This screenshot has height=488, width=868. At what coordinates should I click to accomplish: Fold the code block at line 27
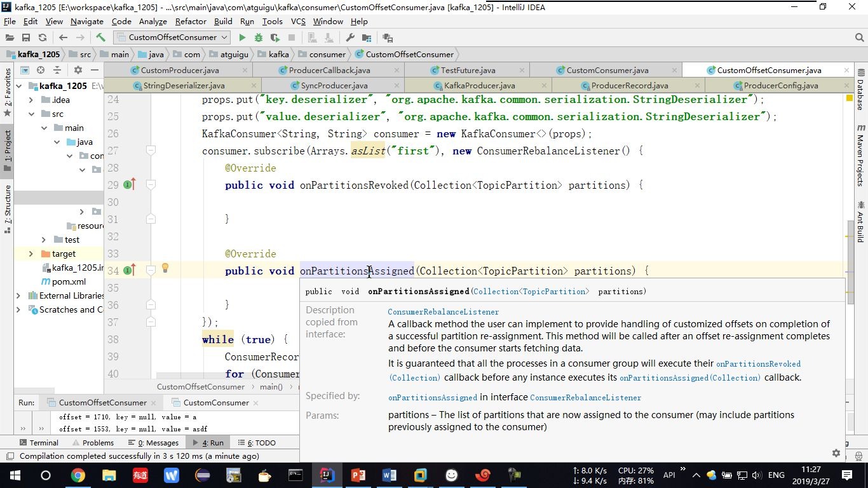151,151
